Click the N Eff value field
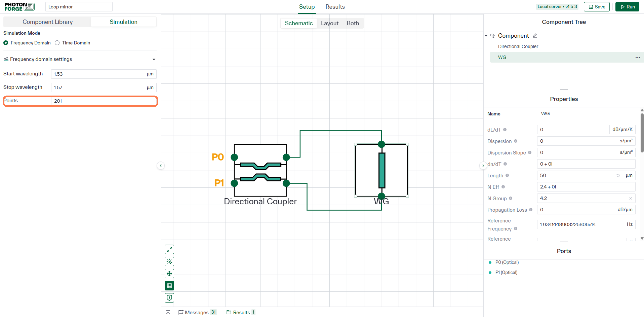 [x=586, y=187]
